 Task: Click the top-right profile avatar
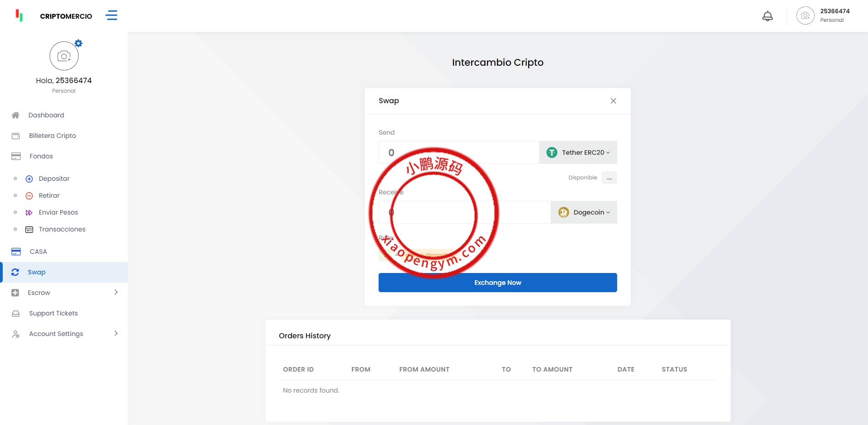click(805, 16)
